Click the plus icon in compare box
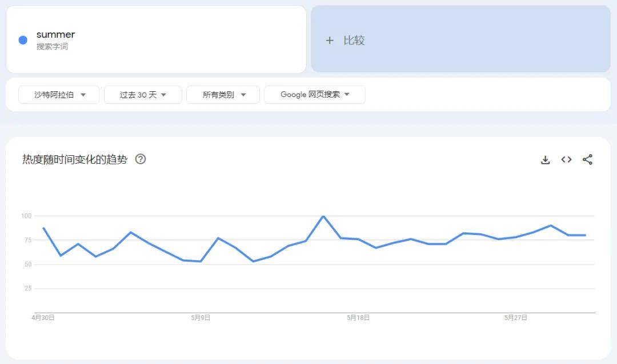Viewport: 617px width, 364px height. click(x=330, y=40)
